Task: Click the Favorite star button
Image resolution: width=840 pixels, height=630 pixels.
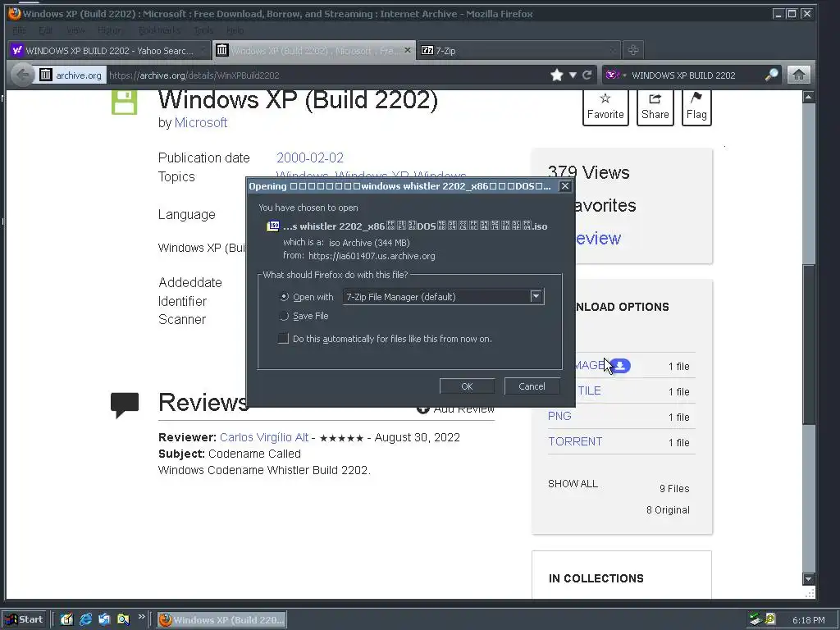Action: [605, 107]
